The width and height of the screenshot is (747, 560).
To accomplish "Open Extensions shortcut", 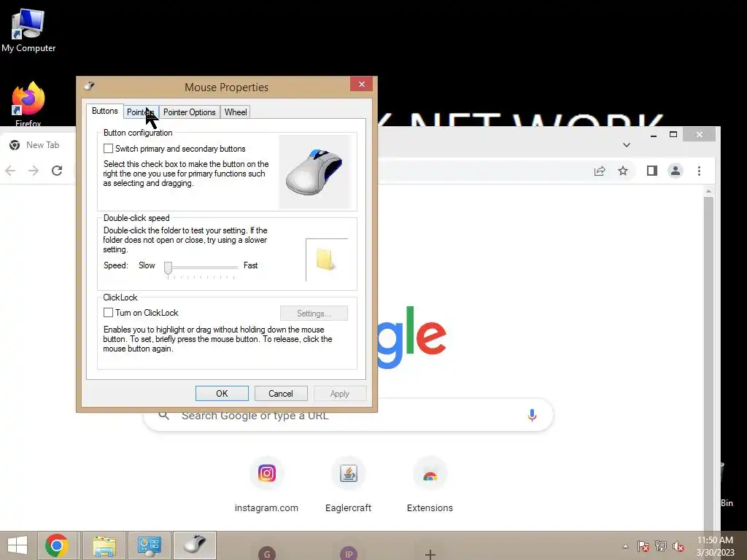I will 430,485.
